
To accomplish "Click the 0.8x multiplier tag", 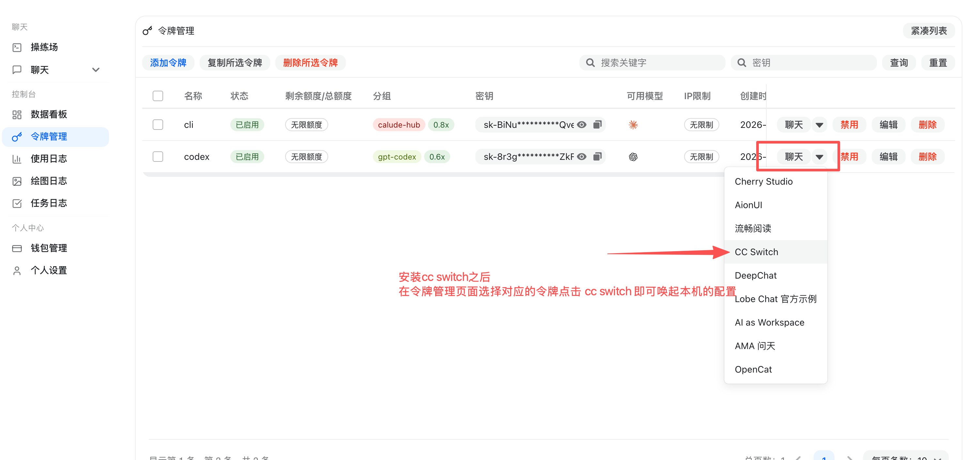I will coord(441,125).
